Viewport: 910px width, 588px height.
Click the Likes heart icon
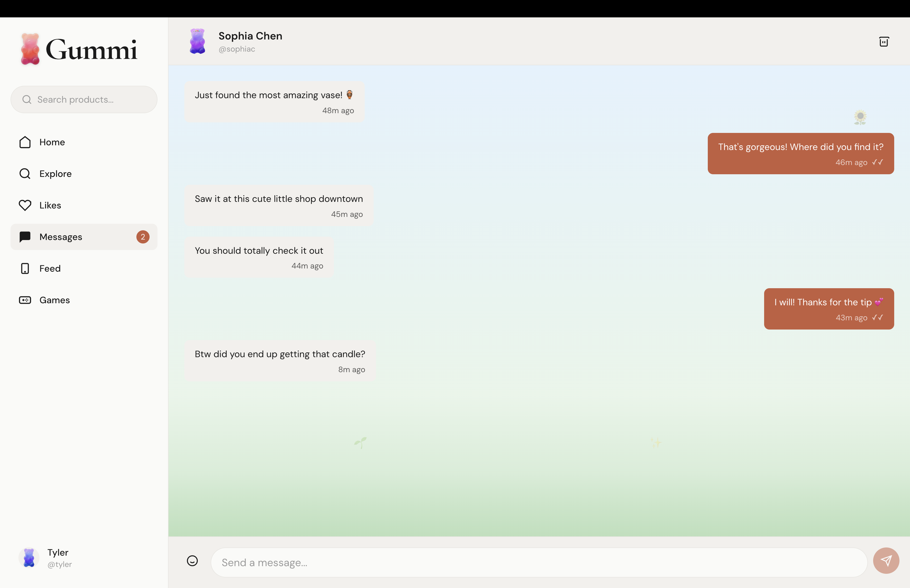(25, 205)
